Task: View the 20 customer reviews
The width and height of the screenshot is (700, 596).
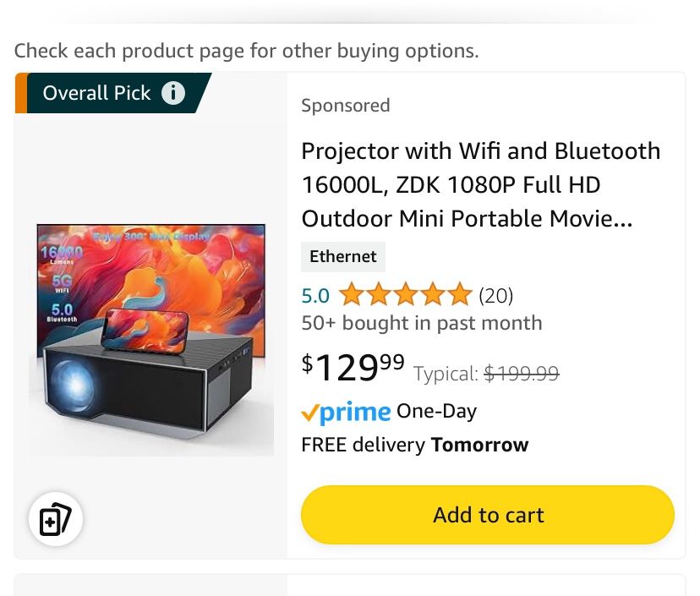Action: tap(496, 295)
